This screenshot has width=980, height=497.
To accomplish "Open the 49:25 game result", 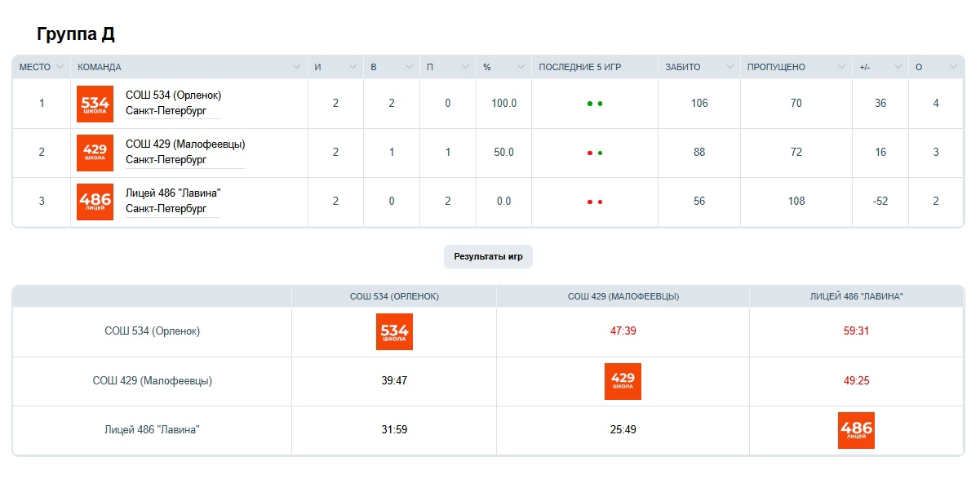I will (856, 380).
